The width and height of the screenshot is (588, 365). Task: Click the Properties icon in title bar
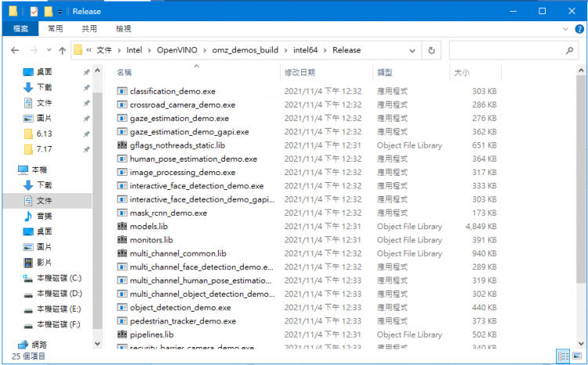pos(33,12)
